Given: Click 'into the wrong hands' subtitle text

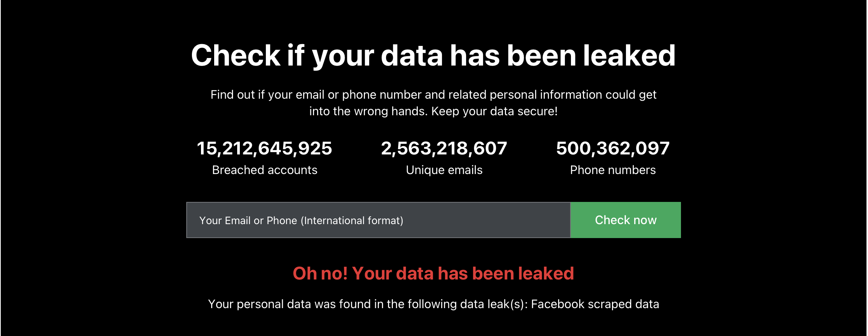Looking at the screenshot, I should pyautogui.click(x=368, y=111).
